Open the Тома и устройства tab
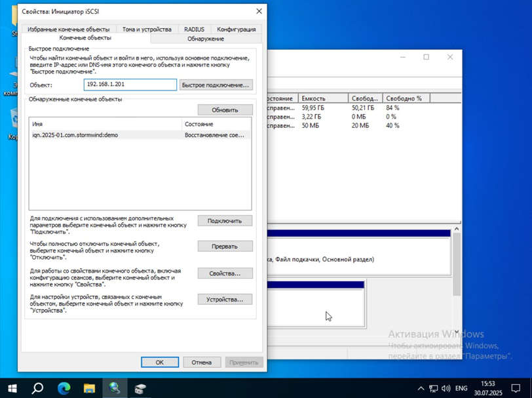 click(x=147, y=30)
